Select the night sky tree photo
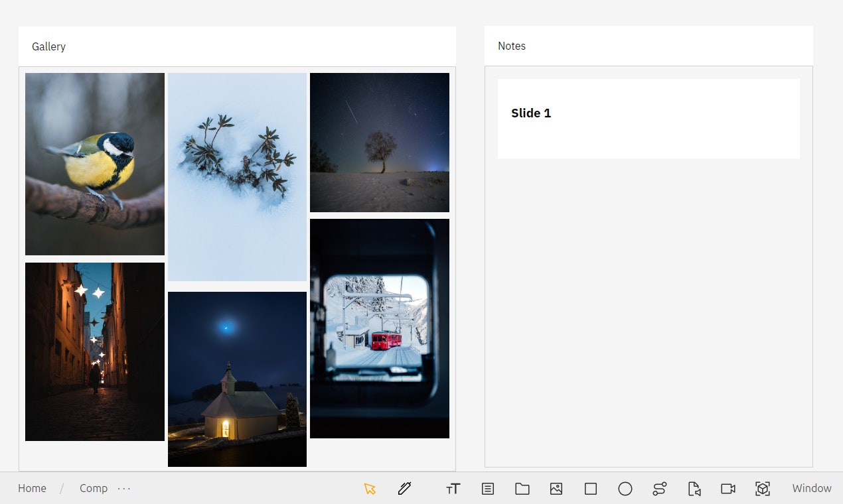The height and width of the screenshot is (504, 843). click(380, 143)
